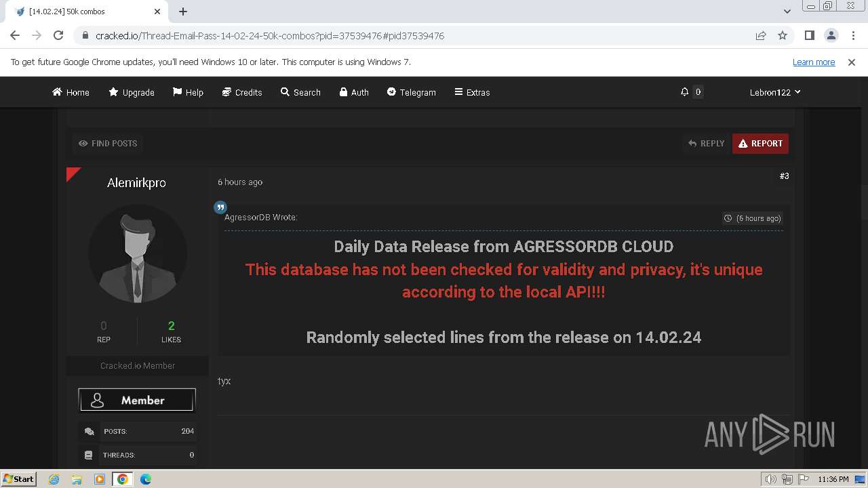Viewport: 868px width, 488px height.
Task: Click the forward navigation arrow
Action: point(37,35)
